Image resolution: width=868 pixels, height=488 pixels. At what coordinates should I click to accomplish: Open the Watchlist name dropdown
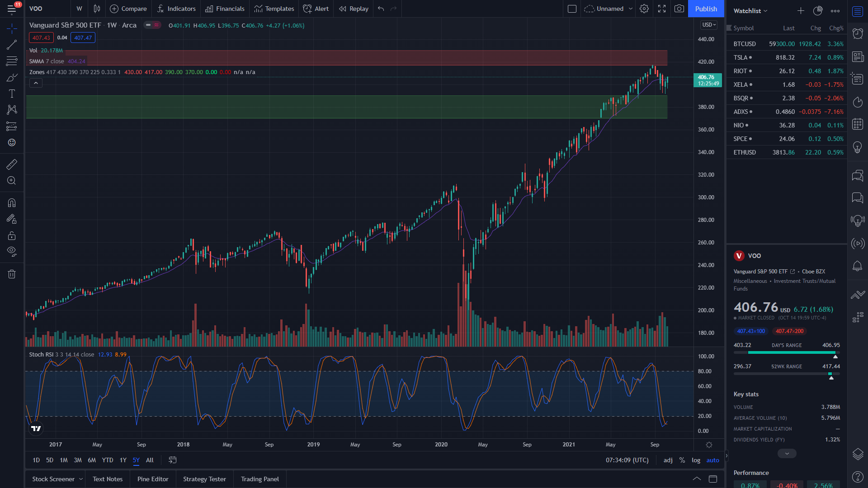coord(750,10)
